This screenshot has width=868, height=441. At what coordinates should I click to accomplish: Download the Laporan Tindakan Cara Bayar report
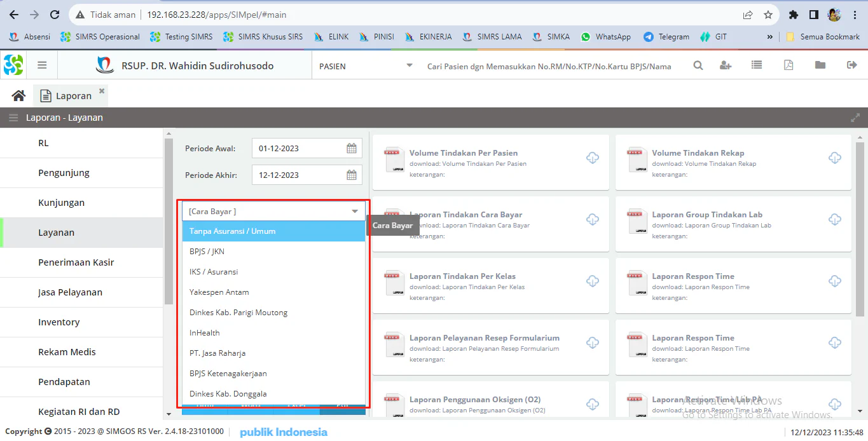593,219
